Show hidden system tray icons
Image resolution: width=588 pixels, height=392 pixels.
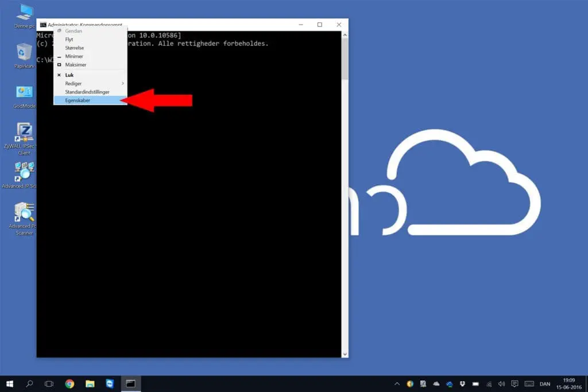pos(397,383)
